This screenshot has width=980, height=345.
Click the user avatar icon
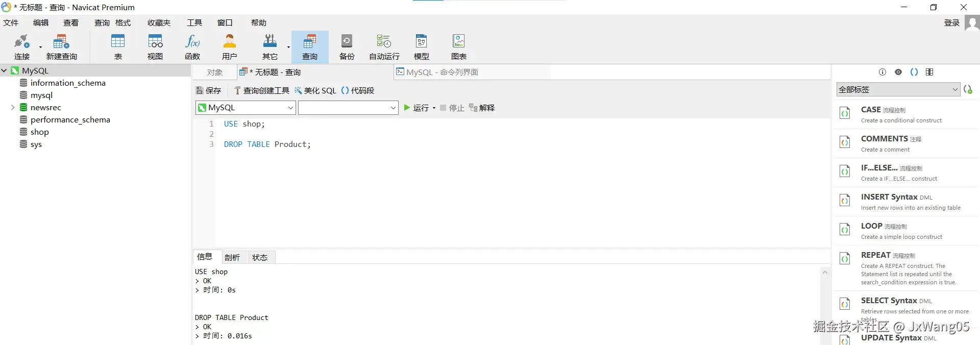972,23
